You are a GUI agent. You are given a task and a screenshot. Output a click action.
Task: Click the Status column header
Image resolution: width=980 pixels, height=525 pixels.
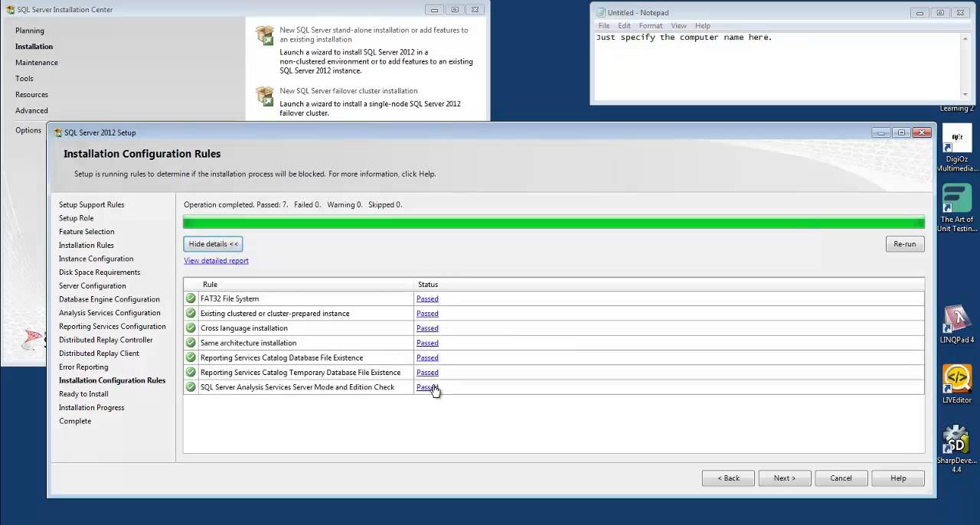coord(668,285)
